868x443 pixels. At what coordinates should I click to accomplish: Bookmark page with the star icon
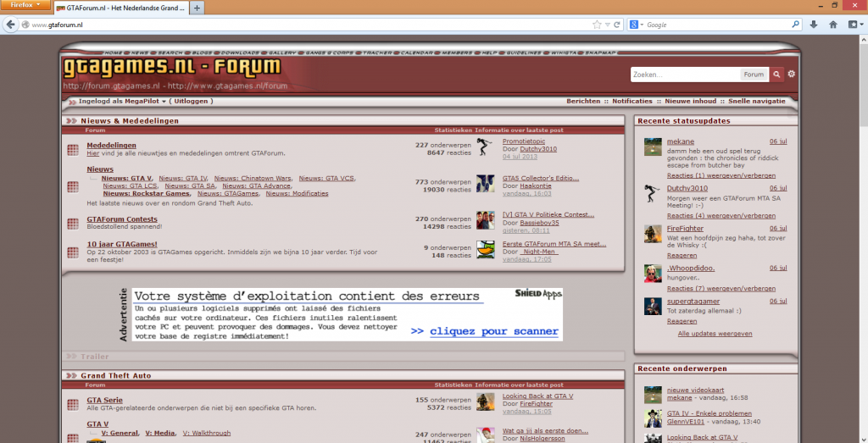point(597,25)
